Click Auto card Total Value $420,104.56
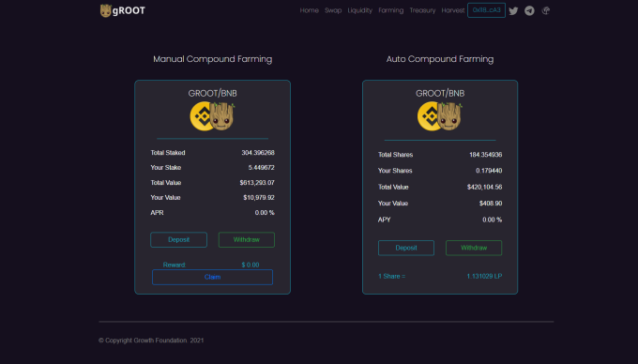 [x=485, y=187]
